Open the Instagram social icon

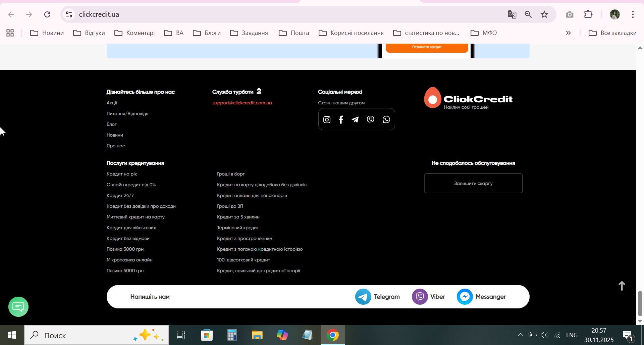pyautogui.click(x=327, y=119)
